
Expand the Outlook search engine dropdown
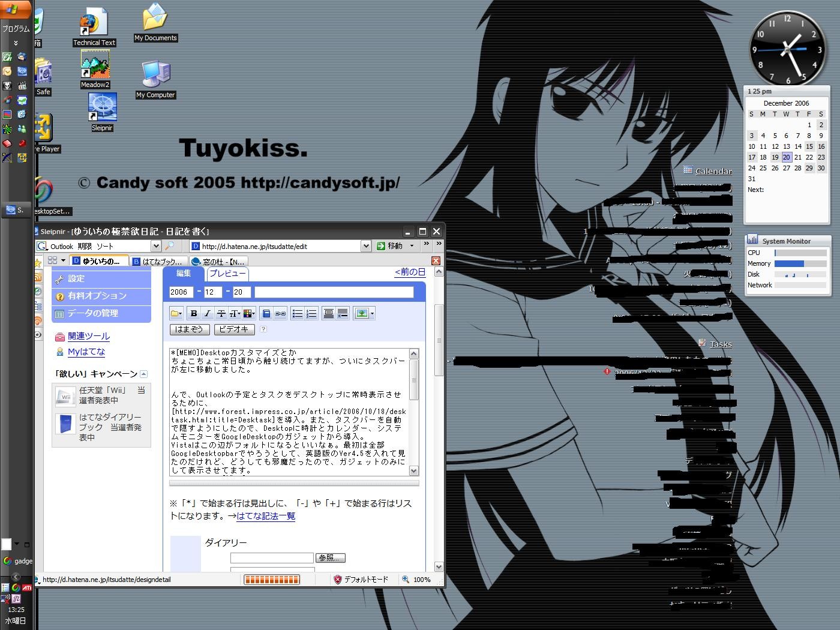click(155, 246)
